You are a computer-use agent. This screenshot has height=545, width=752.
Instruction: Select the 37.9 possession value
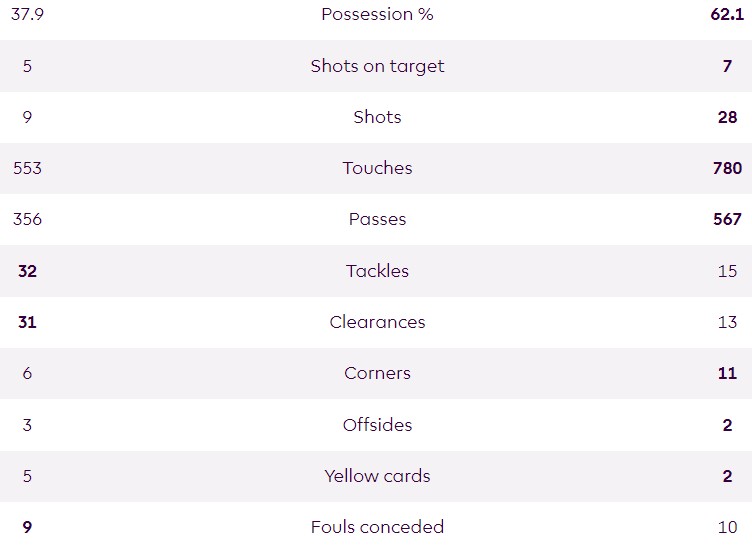tap(27, 15)
